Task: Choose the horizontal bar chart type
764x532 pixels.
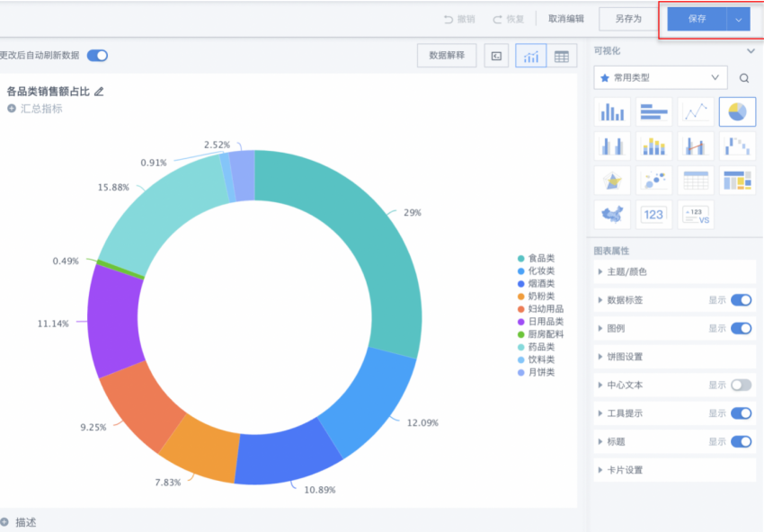Action: click(653, 111)
